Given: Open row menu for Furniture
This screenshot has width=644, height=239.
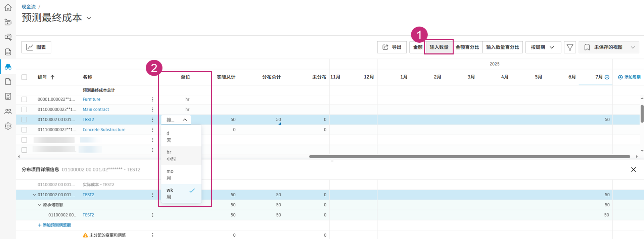Looking at the screenshot, I should [x=152, y=99].
